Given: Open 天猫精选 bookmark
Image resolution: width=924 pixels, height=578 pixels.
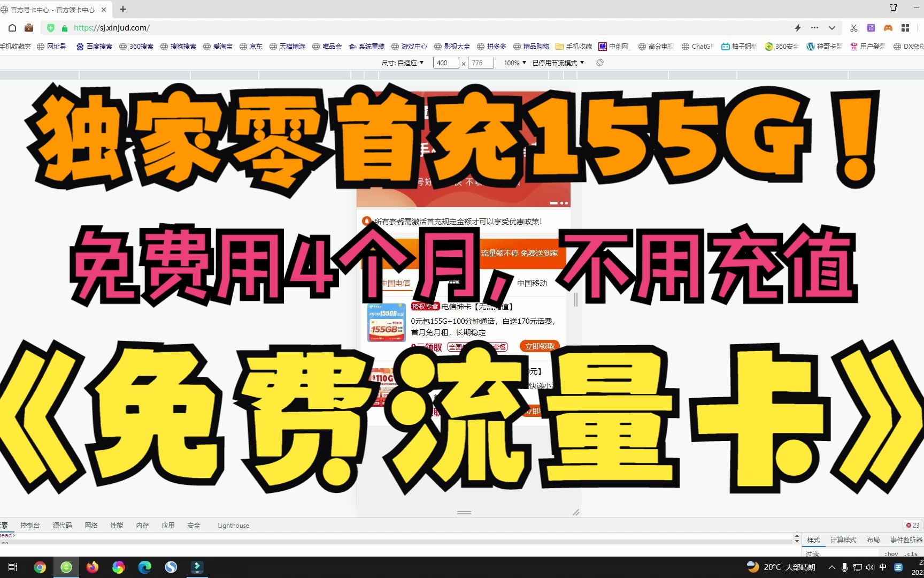Looking at the screenshot, I should (288, 47).
